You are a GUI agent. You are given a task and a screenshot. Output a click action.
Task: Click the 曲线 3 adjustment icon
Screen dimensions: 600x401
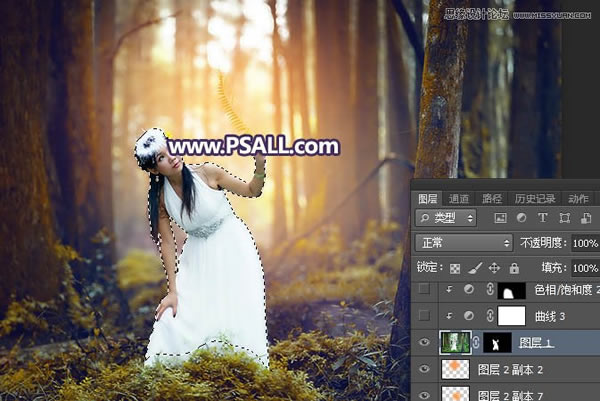(469, 316)
